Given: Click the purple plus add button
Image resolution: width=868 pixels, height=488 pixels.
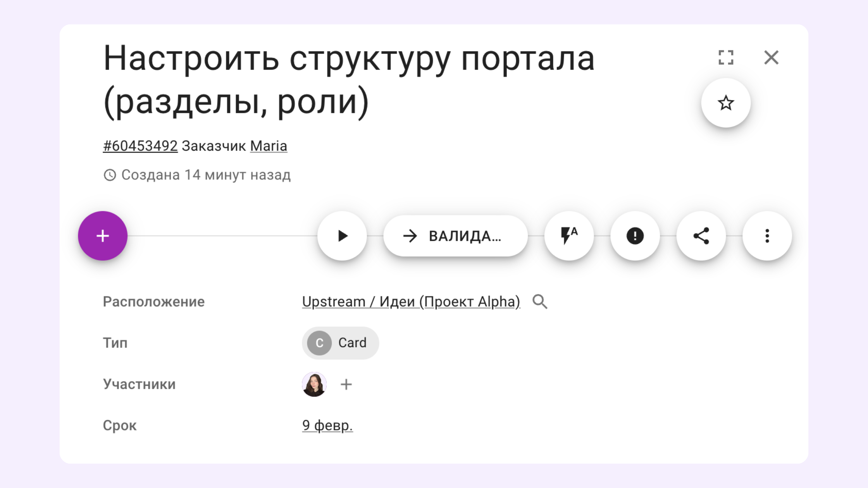Looking at the screenshot, I should point(103,236).
